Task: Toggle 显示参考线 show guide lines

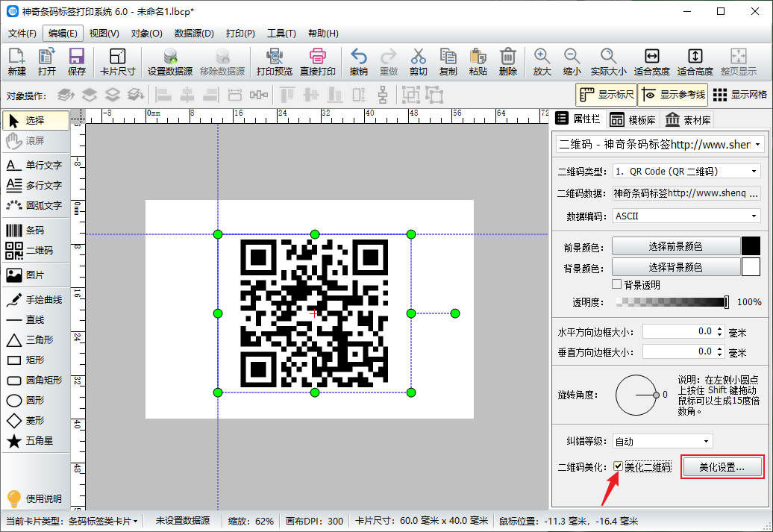Action: click(673, 95)
